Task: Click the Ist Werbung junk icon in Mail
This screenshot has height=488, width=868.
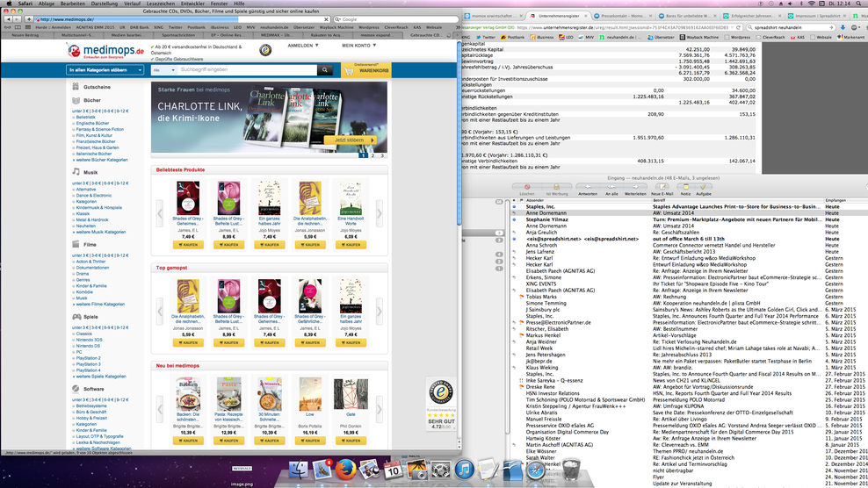Action: click(x=556, y=187)
